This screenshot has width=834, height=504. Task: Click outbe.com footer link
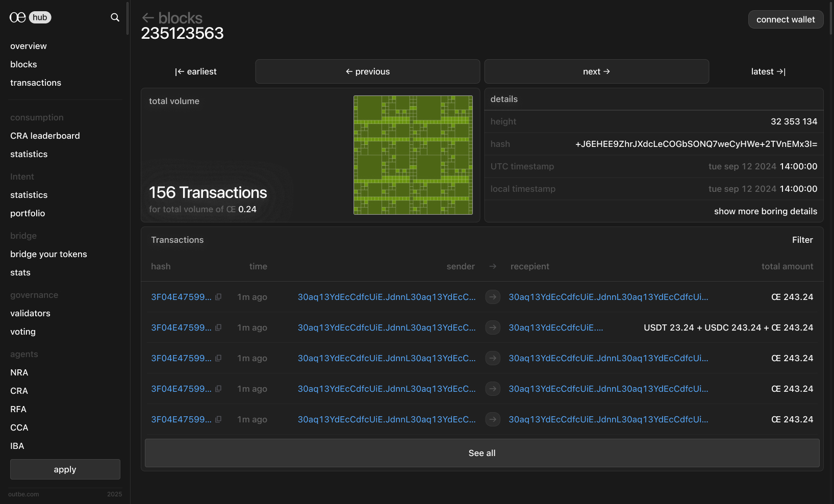click(x=23, y=494)
